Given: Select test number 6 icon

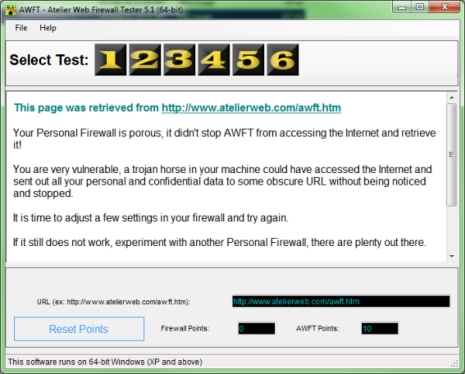Looking at the screenshot, I should pos(283,60).
